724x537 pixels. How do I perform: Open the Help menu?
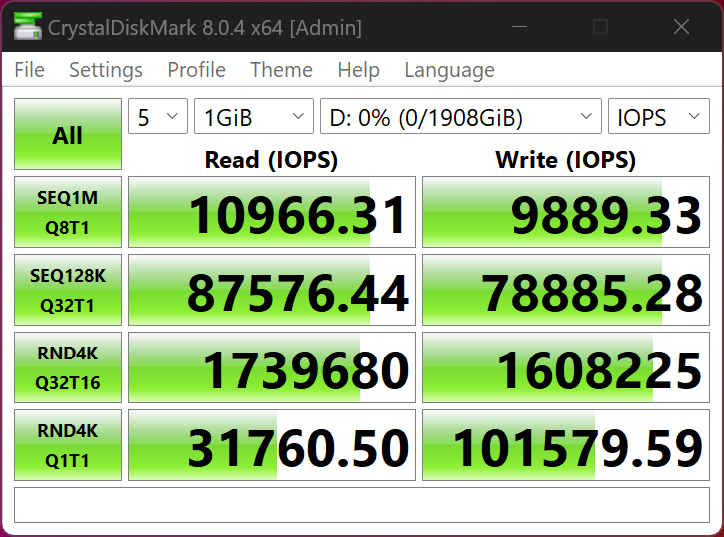[x=358, y=70]
